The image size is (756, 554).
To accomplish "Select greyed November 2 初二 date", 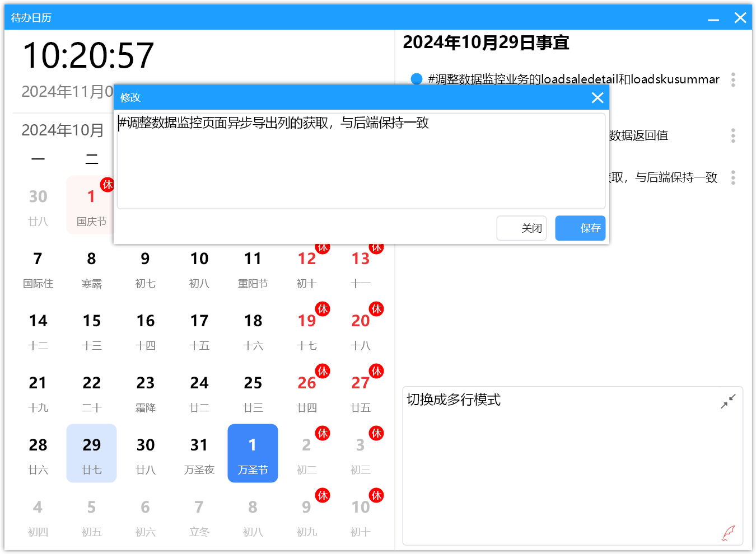I will point(307,453).
